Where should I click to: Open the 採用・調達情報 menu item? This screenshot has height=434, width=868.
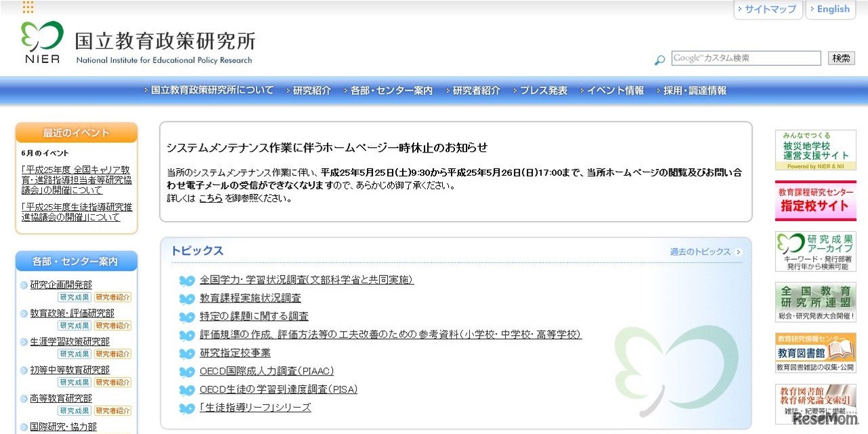pyautogui.click(x=694, y=90)
